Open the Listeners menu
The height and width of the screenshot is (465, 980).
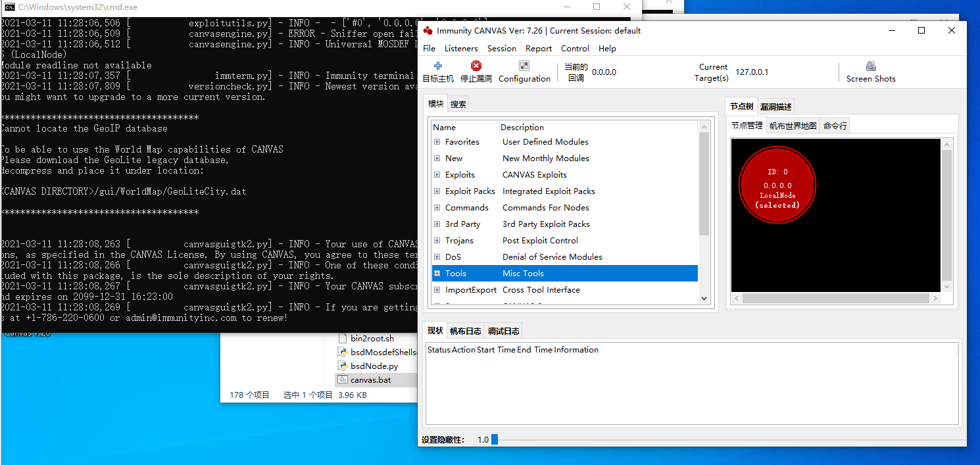[x=461, y=48]
